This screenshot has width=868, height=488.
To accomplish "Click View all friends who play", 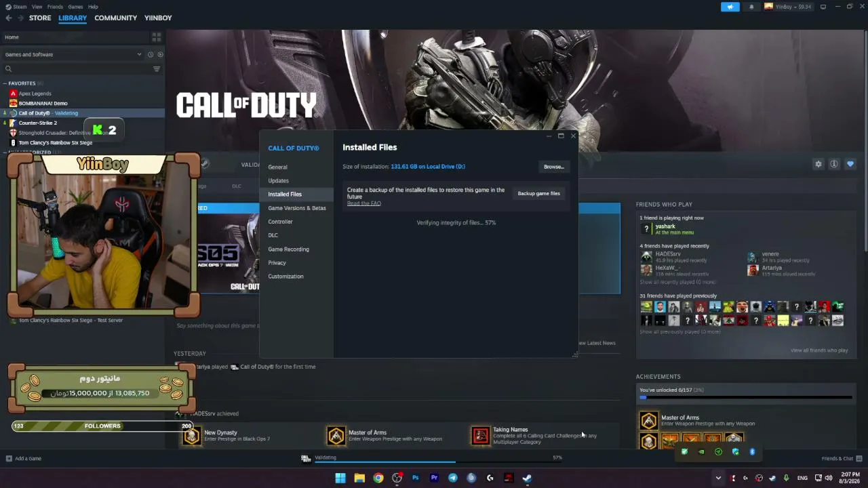I will pyautogui.click(x=819, y=350).
